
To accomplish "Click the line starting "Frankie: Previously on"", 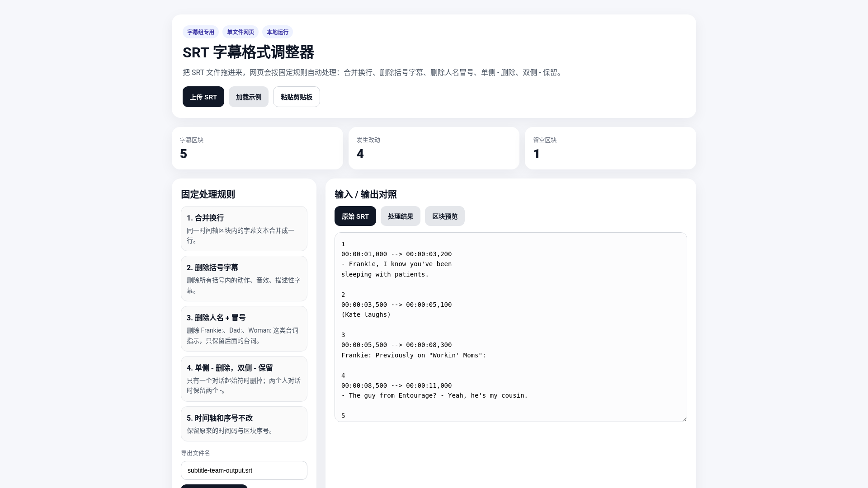I will tap(413, 355).
